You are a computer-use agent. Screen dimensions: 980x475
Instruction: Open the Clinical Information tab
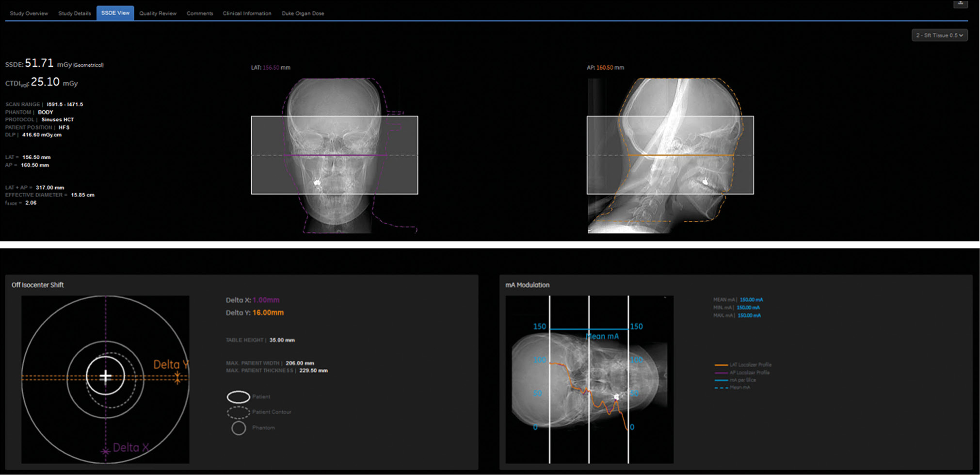(247, 14)
